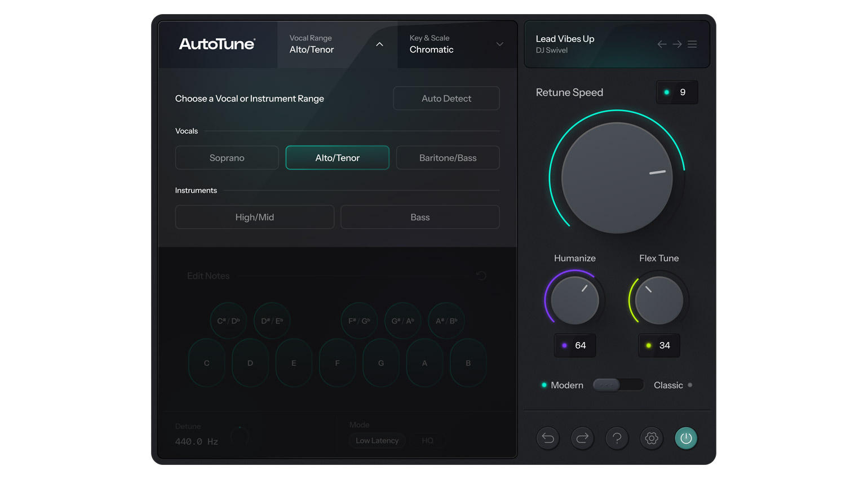Screen dimensions: 868x479
Task: Open help with the question mark icon
Action: [617, 438]
